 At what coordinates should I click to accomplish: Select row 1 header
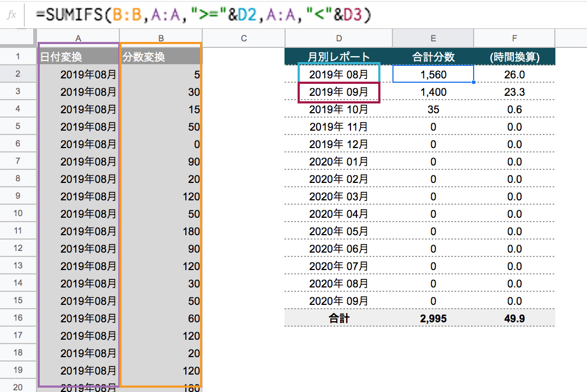coord(18,57)
